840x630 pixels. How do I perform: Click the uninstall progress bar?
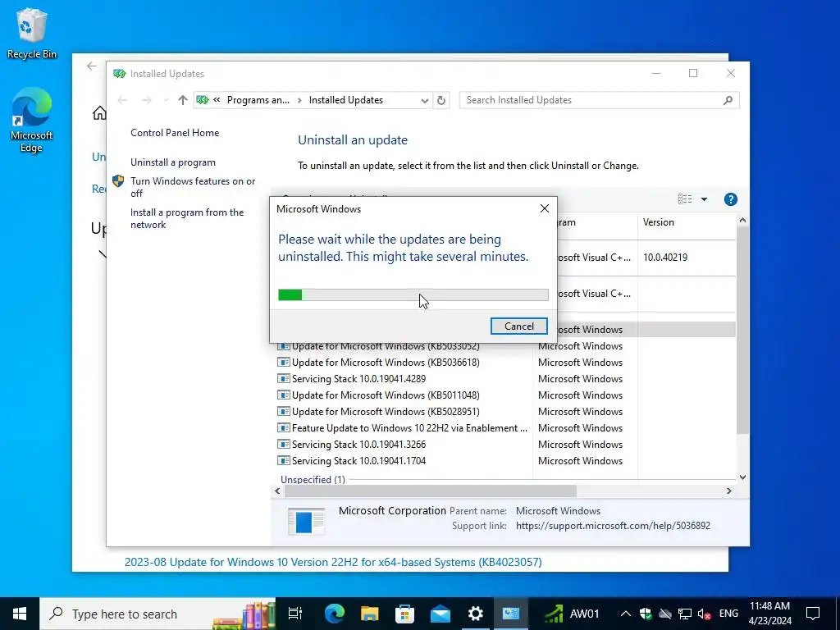point(413,294)
